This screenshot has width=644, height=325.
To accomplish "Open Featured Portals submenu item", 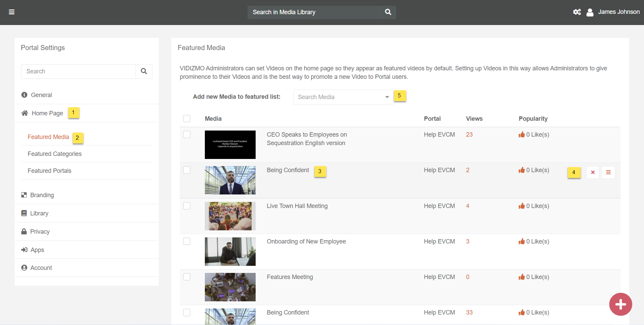I will [49, 171].
